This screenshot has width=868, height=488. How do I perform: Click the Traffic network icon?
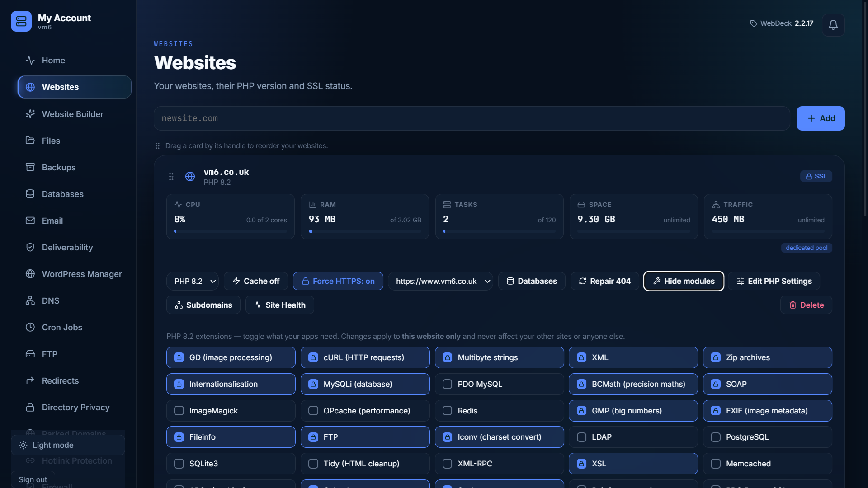pyautogui.click(x=716, y=205)
